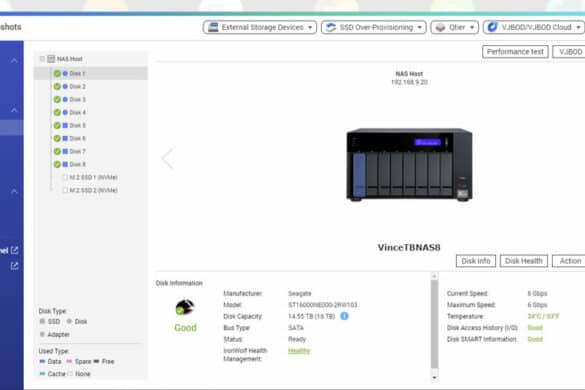Click the Cache legend entry
585x390 pixels.
coord(52,374)
